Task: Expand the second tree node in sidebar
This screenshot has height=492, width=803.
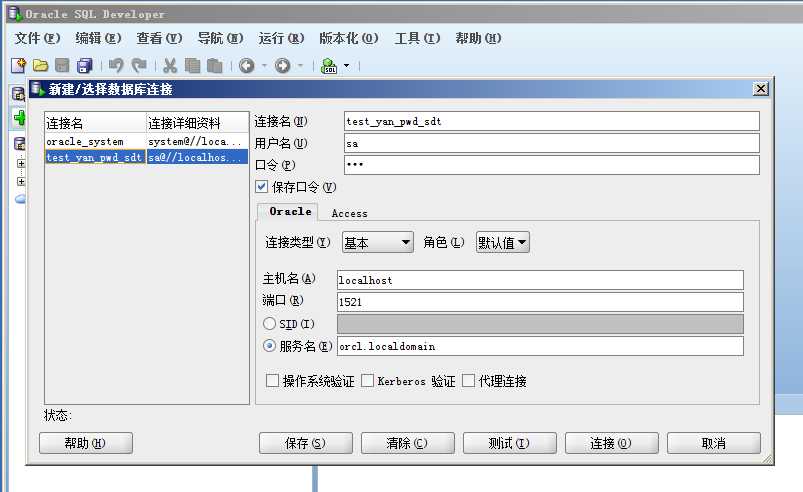Action: [x=21, y=182]
